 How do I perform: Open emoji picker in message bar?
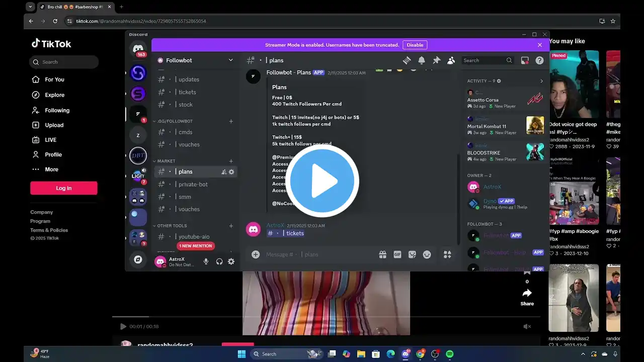click(427, 255)
